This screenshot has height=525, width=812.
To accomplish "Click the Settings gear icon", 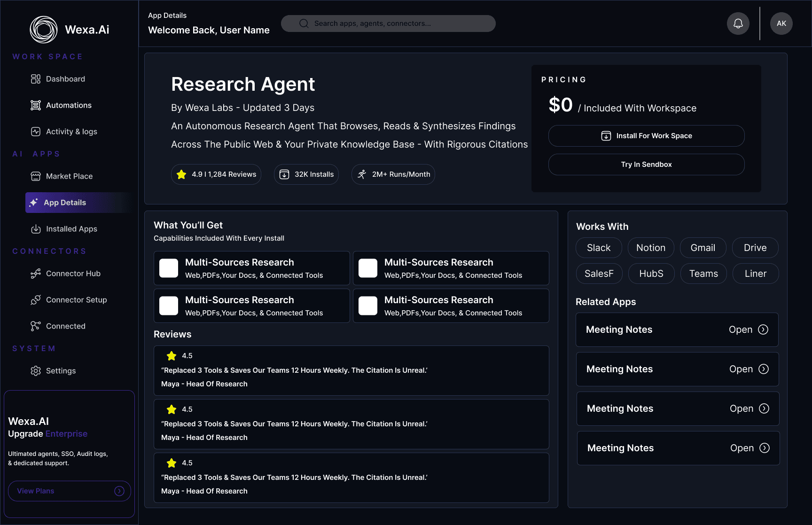I will (x=36, y=371).
